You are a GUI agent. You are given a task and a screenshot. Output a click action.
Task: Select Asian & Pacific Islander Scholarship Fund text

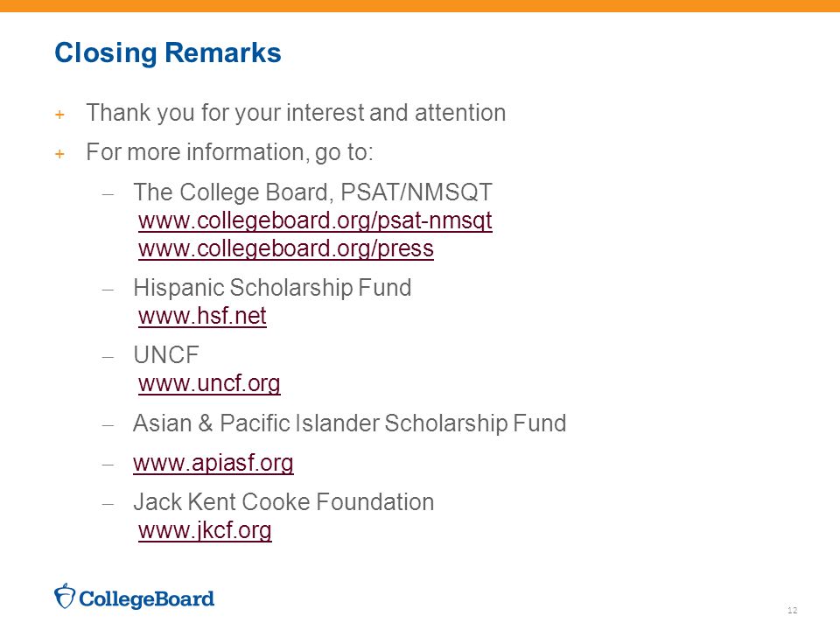coord(349,423)
